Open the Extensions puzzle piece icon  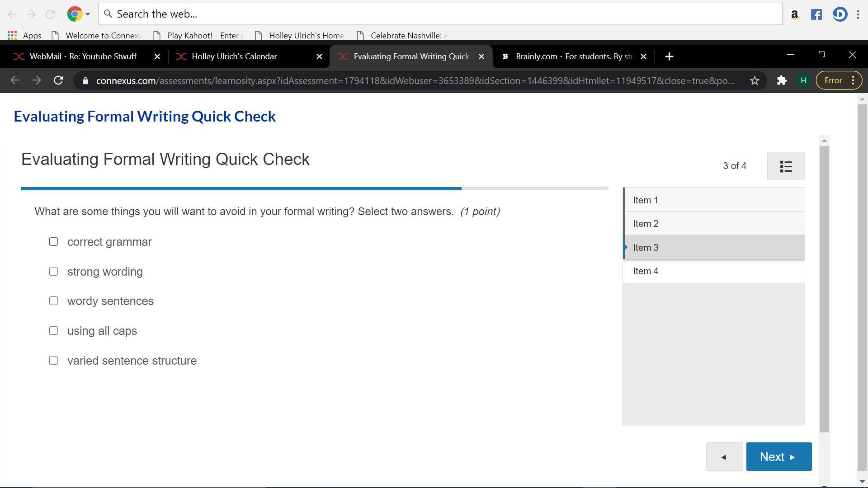782,80
